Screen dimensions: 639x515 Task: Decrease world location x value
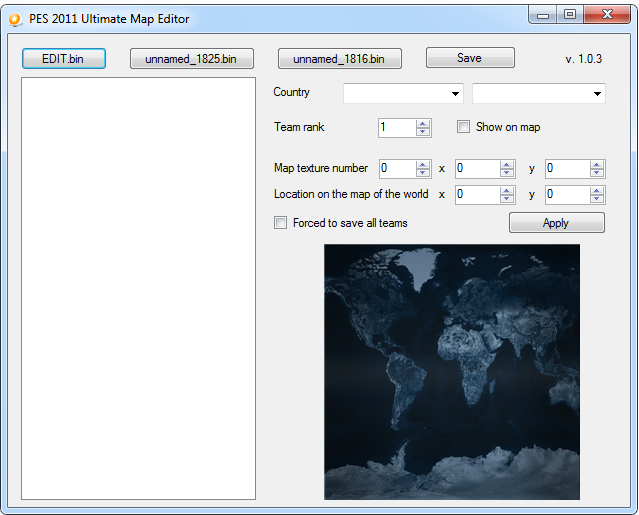point(507,199)
